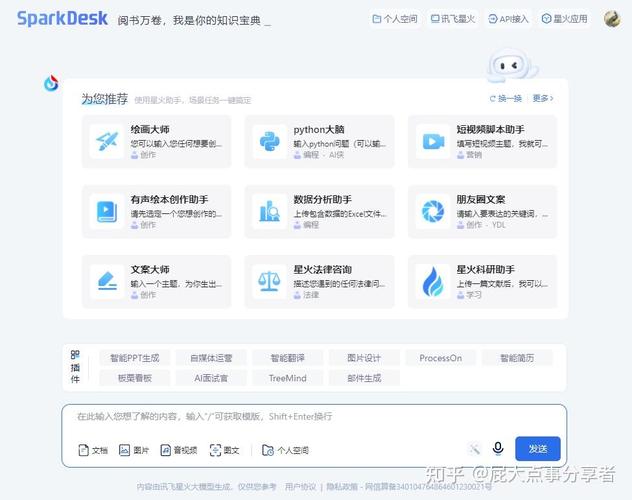Open 讯飞星火 in top navigation
Image resolution: width=632 pixels, height=500 pixels.
[453, 19]
